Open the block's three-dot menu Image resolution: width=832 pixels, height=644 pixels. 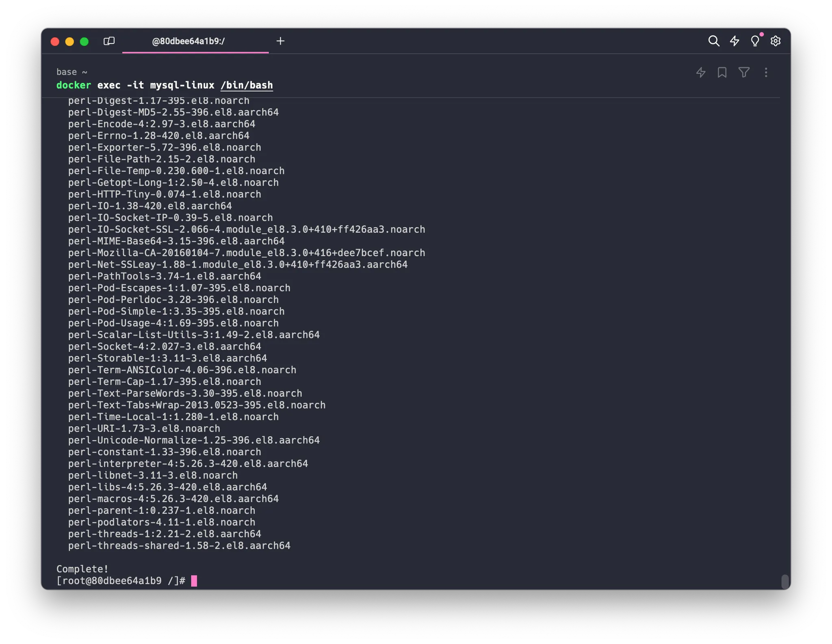[766, 73]
